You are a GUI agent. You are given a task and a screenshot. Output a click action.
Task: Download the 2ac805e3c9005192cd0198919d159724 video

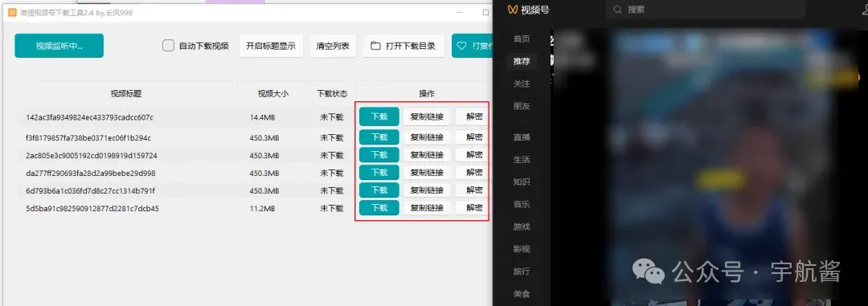(379, 155)
